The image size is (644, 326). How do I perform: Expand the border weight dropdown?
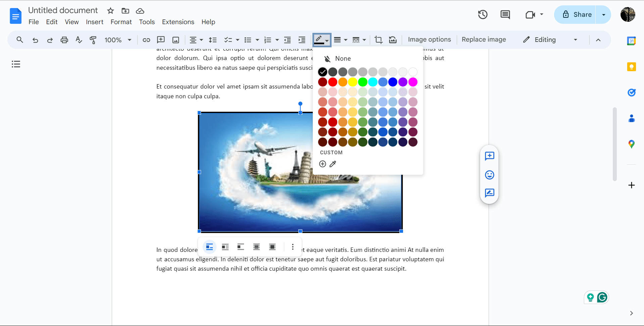point(341,40)
